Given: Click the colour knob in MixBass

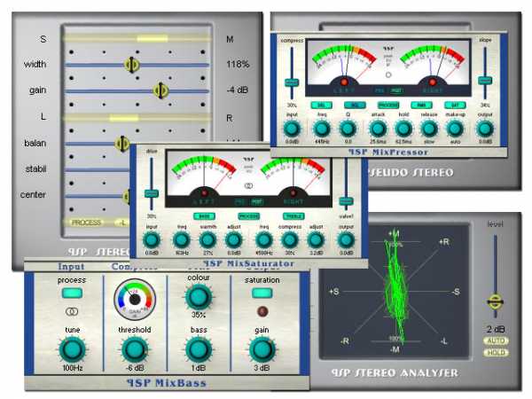Looking at the screenshot, I should pyautogui.click(x=199, y=297).
